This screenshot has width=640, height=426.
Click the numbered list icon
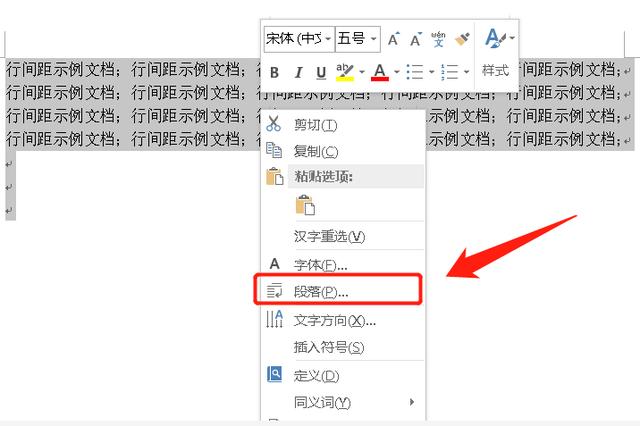point(449,72)
